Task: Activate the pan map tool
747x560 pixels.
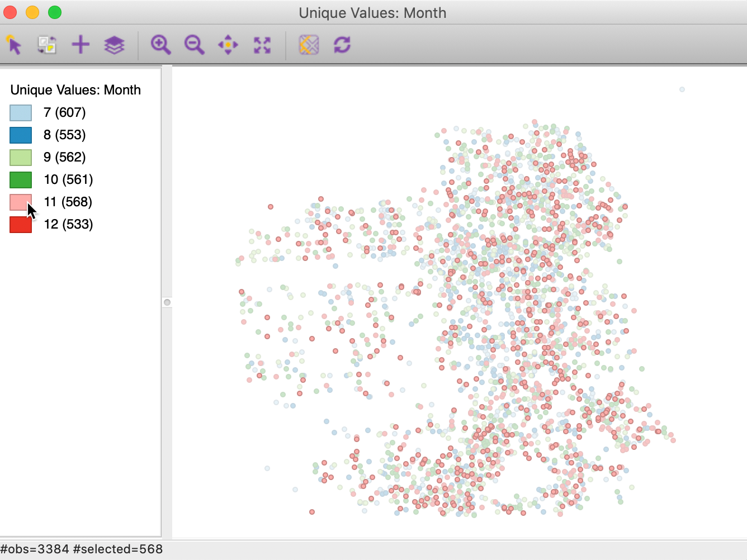Action: click(228, 45)
